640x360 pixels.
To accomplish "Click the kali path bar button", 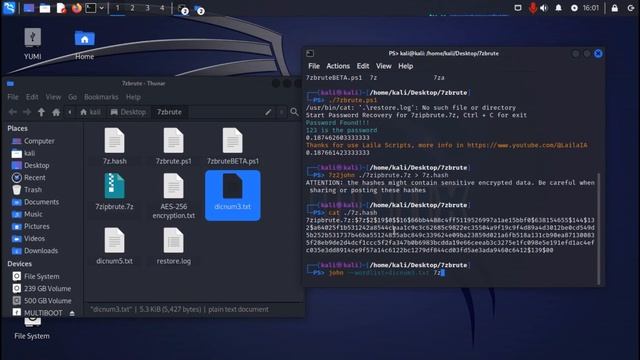I will 91,112.
